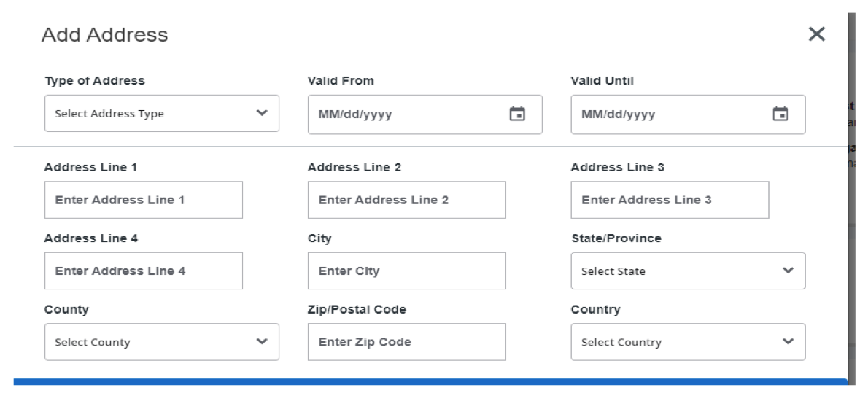Click the Enter Address Line 2 field
The image size is (868, 393).
tap(407, 200)
